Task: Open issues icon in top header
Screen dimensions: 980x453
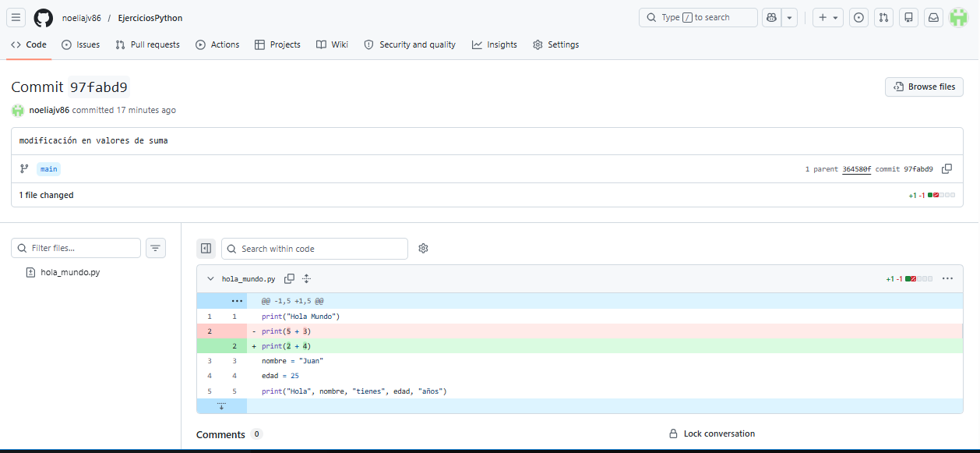Action: click(858, 17)
